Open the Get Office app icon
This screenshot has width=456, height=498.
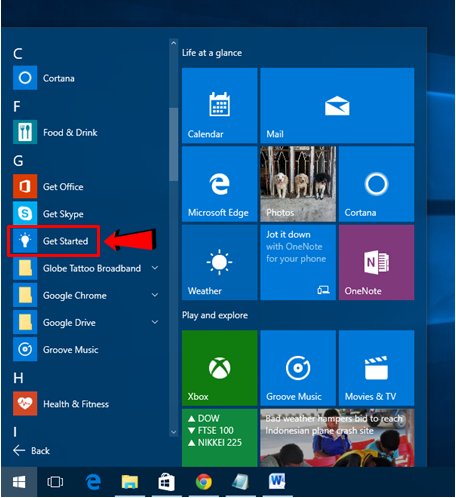25,186
